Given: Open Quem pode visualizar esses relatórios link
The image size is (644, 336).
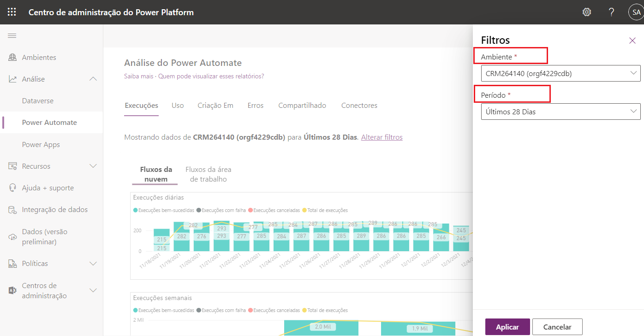Looking at the screenshot, I should [211, 76].
